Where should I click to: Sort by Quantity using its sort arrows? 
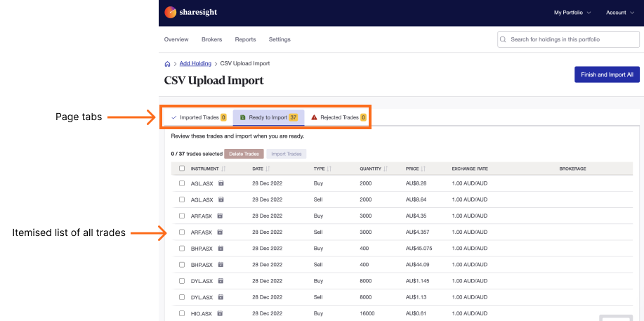pyautogui.click(x=386, y=169)
